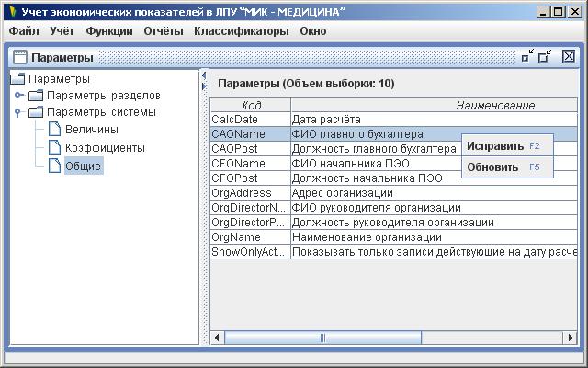Select the CAOName code cell

251,134
